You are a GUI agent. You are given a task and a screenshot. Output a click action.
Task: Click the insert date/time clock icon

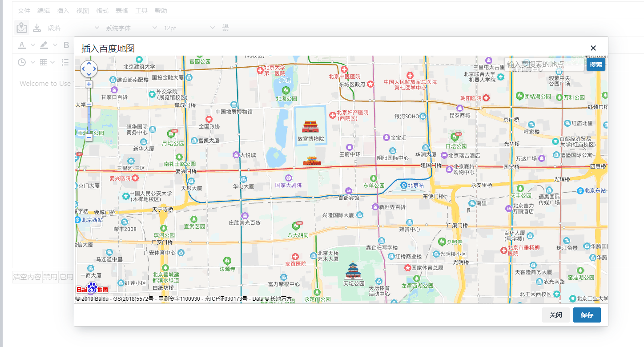[x=22, y=62]
